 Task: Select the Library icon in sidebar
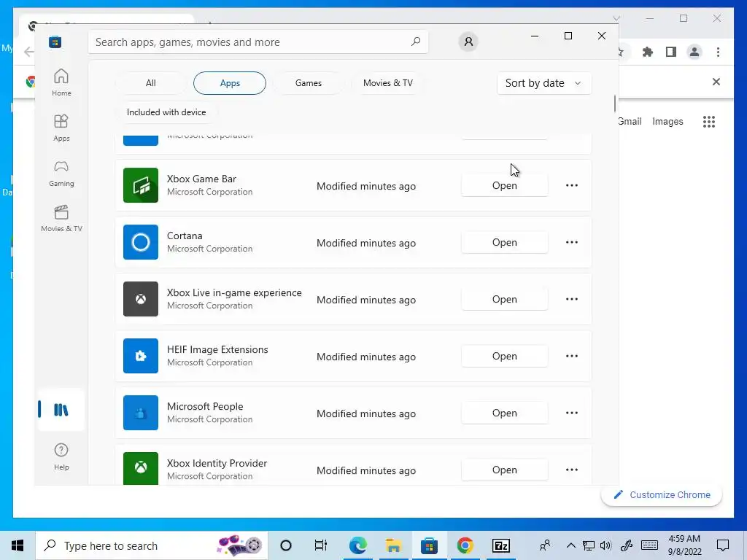[x=61, y=410]
